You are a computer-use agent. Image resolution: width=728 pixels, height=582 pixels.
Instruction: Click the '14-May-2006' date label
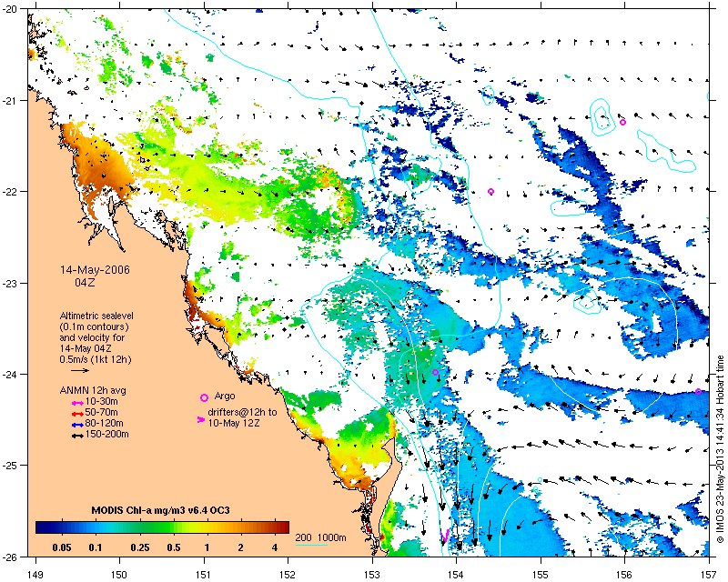(95, 270)
